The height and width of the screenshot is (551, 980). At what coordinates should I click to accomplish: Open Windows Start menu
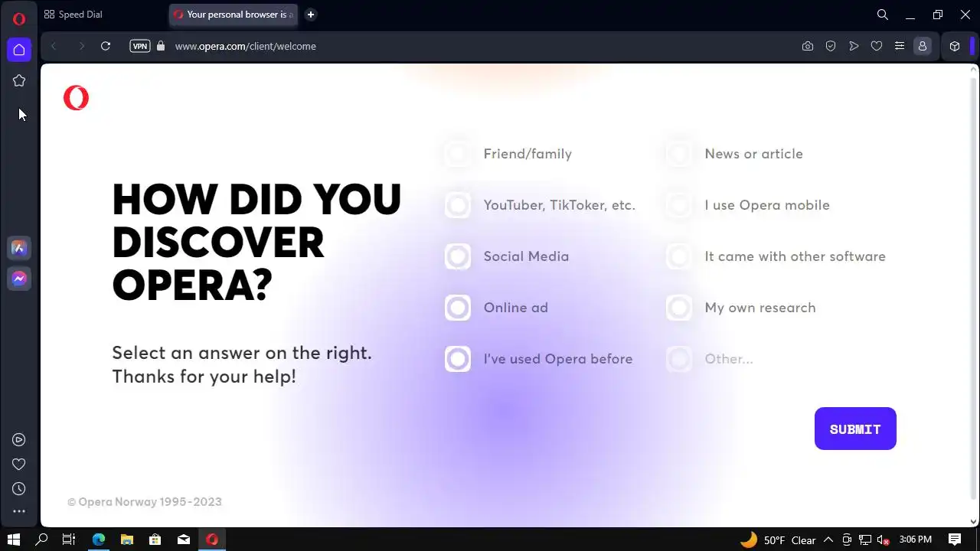coord(13,540)
